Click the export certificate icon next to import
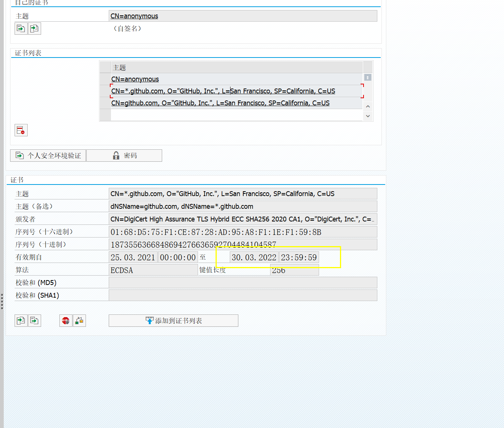Screen dimensions: 504x428 34,320
